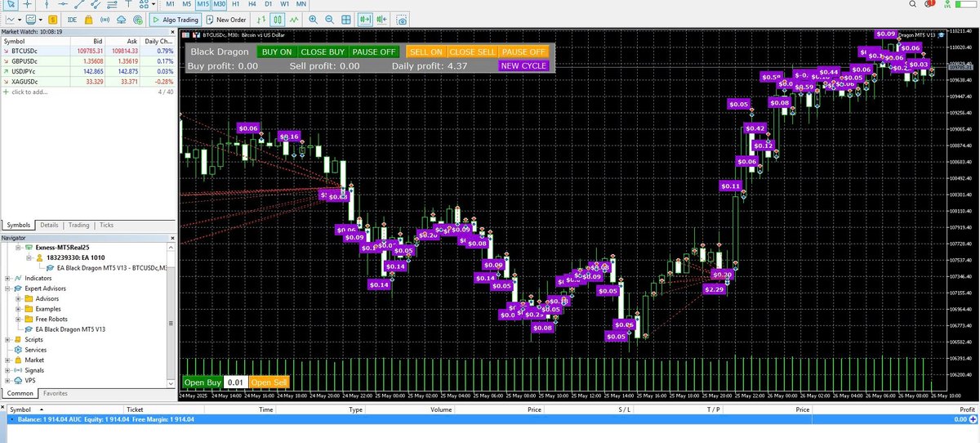The height and width of the screenshot is (443, 980).
Task: Click the shapes objects icon
Action: pyautogui.click(x=143, y=4)
